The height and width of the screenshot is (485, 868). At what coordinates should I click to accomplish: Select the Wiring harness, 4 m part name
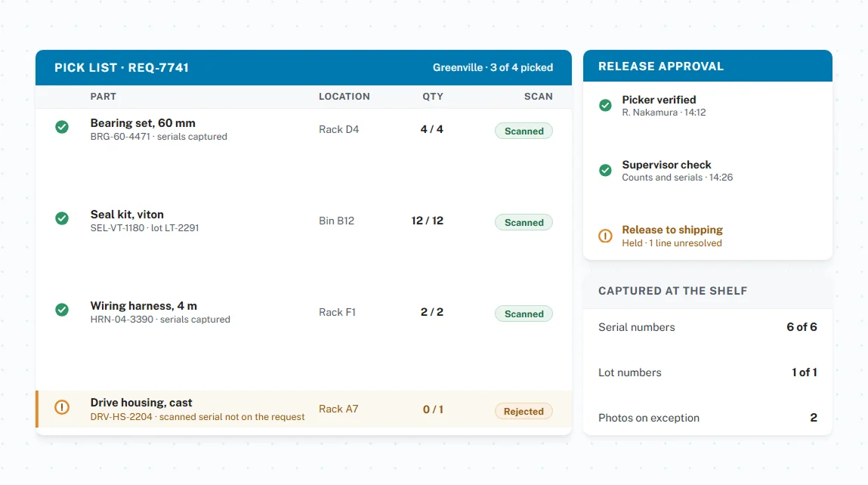pyautogui.click(x=144, y=306)
